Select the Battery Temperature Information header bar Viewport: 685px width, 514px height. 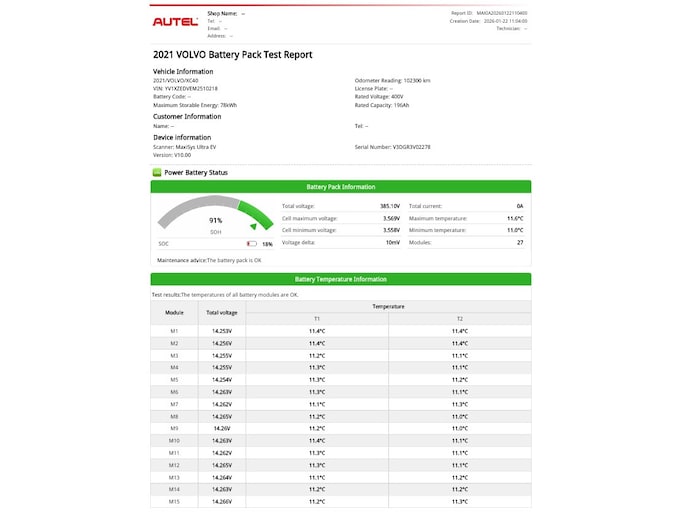pyautogui.click(x=341, y=279)
